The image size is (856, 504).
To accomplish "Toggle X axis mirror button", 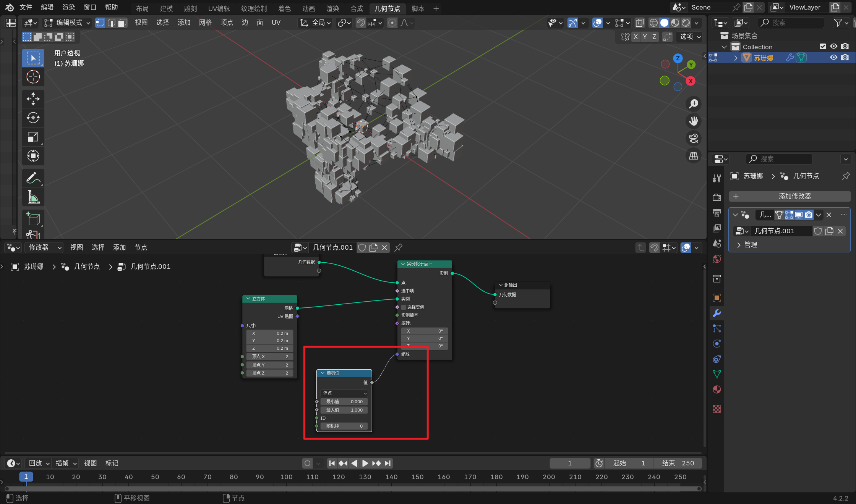I will coord(636,37).
